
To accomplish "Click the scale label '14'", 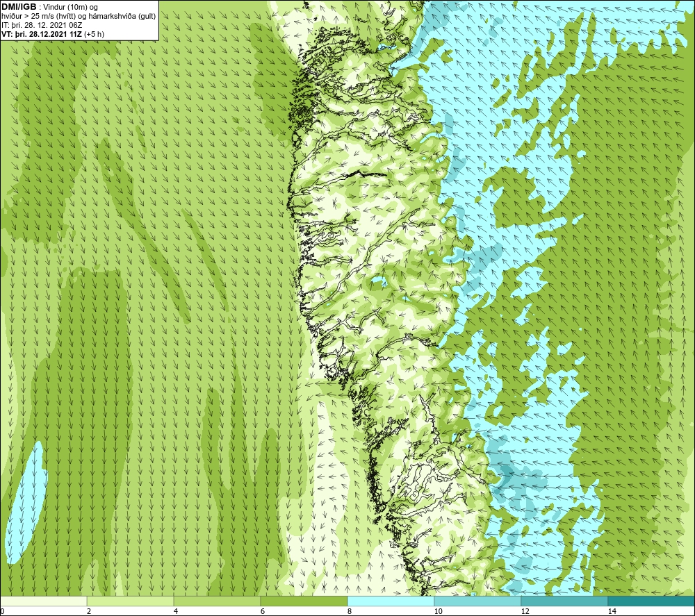I will (612, 611).
